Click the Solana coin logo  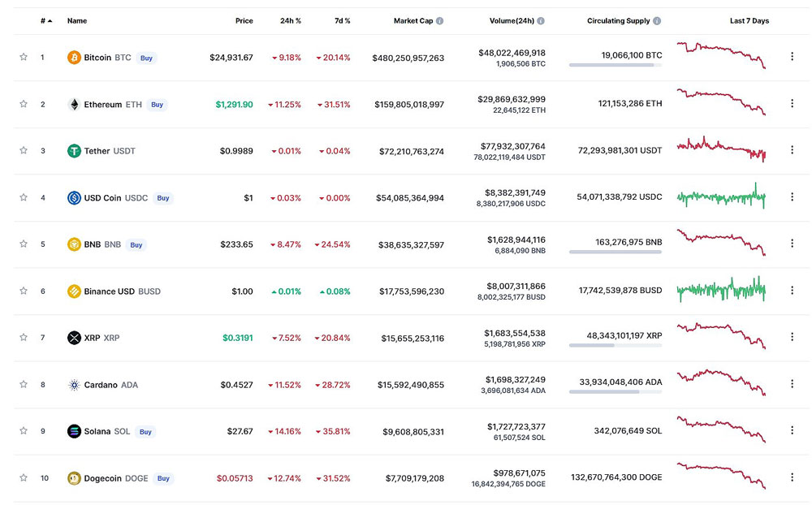pyautogui.click(x=74, y=431)
